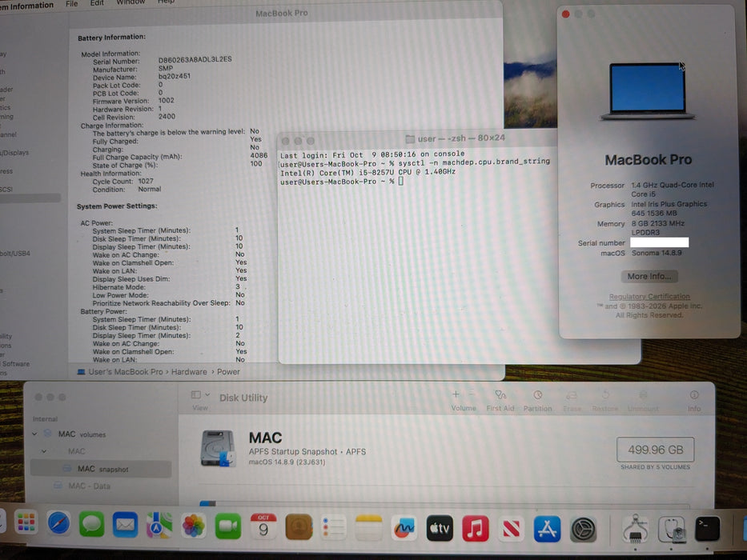The height and width of the screenshot is (560, 747).
Task: Open Apple TV in the Dock
Action: point(440,528)
